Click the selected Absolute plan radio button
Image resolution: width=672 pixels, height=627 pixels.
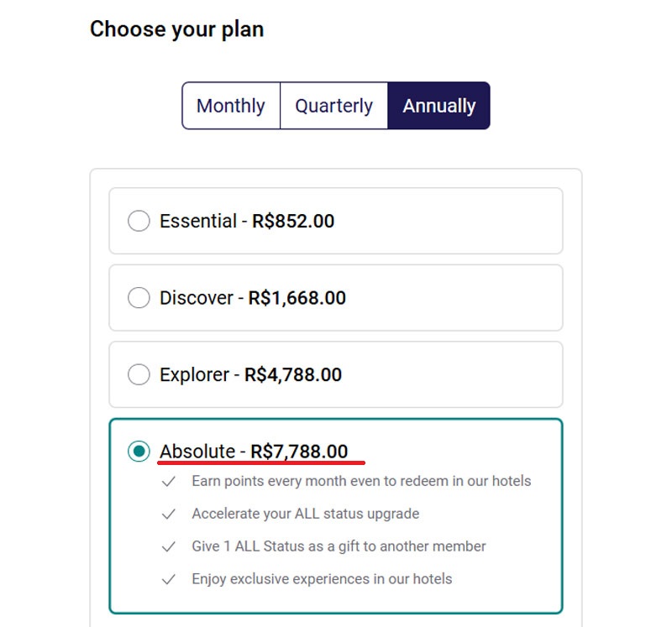click(x=139, y=452)
